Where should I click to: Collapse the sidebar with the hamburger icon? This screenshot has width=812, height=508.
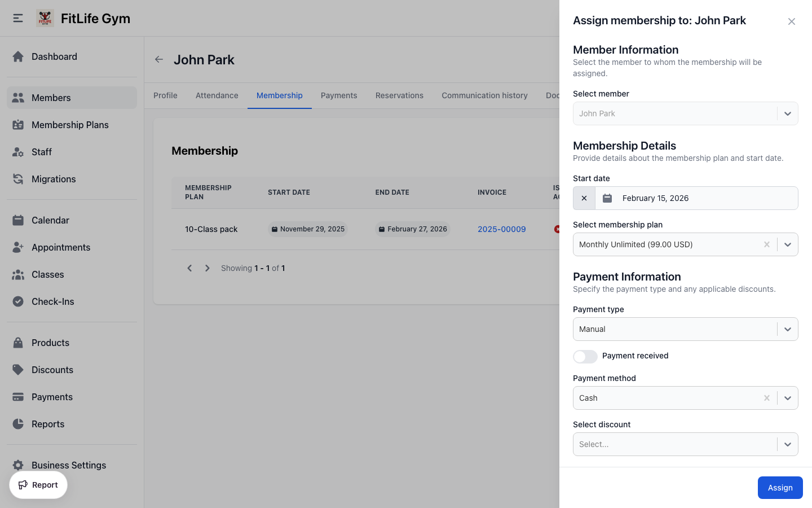(x=17, y=17)
